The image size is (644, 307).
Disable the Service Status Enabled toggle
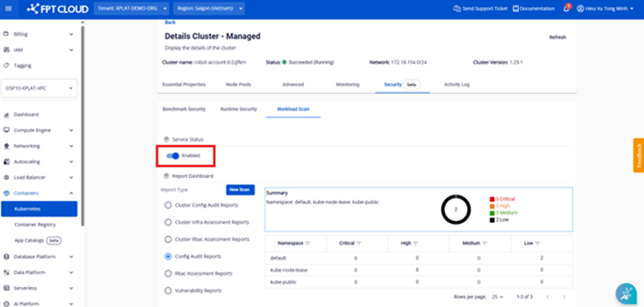click(173, 156)
